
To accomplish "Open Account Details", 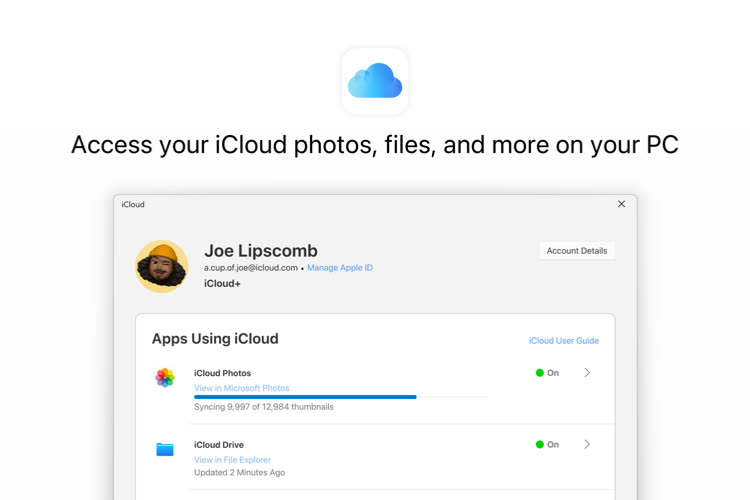I will (577, 251).
